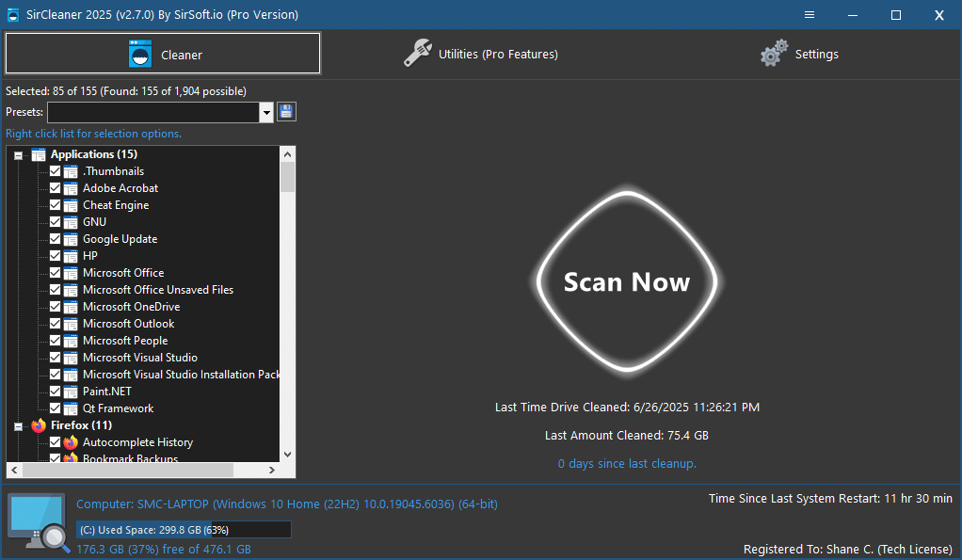Select the Paint.NET row text
The width and height of the screenshot is (962, 560).
(106, 392)
